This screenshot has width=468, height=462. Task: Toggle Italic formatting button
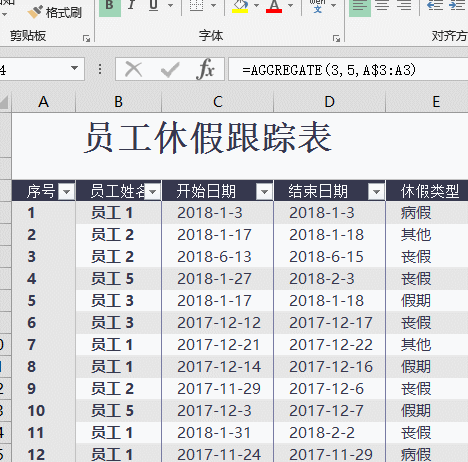click(x=131, y=6)
